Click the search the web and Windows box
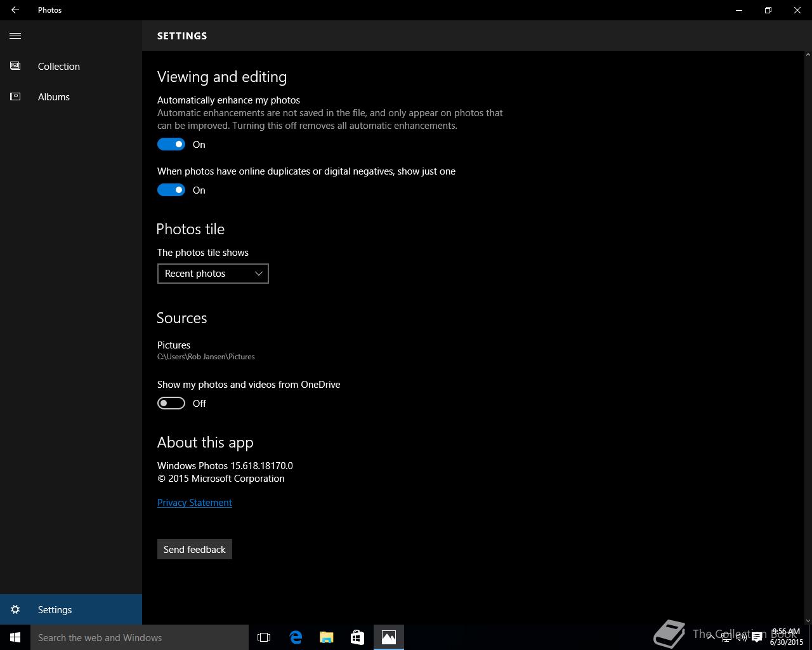This screenshot has height=650, width=812. pyautogui.click(x=140, y=637)
